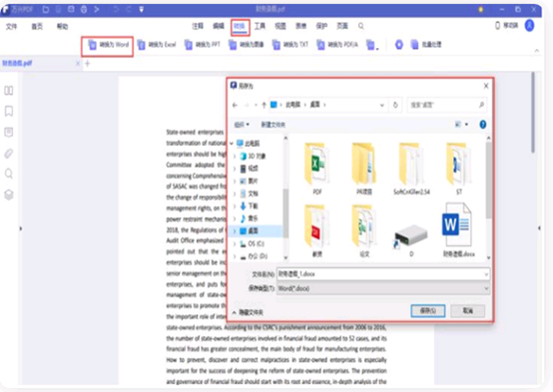Refresh the folder view in the Save As dialog
The width and height of the screenshot is (553, 392).
[395, 105]
